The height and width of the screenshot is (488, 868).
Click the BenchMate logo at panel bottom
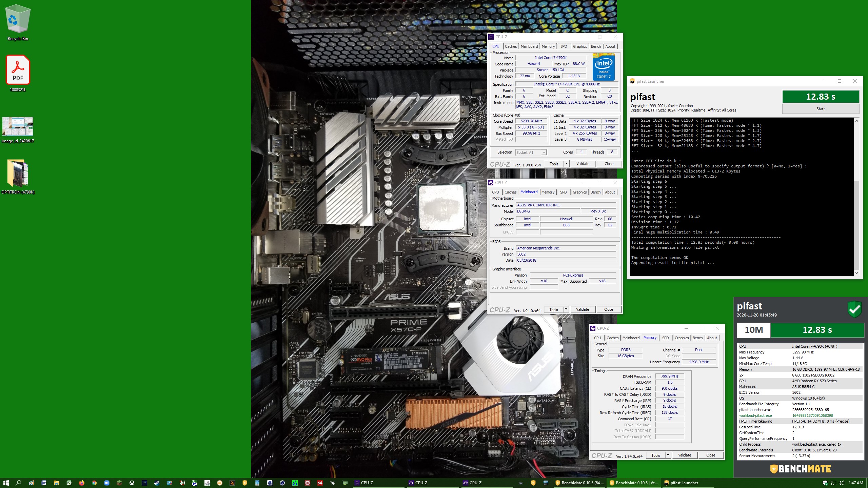point(800,469)
